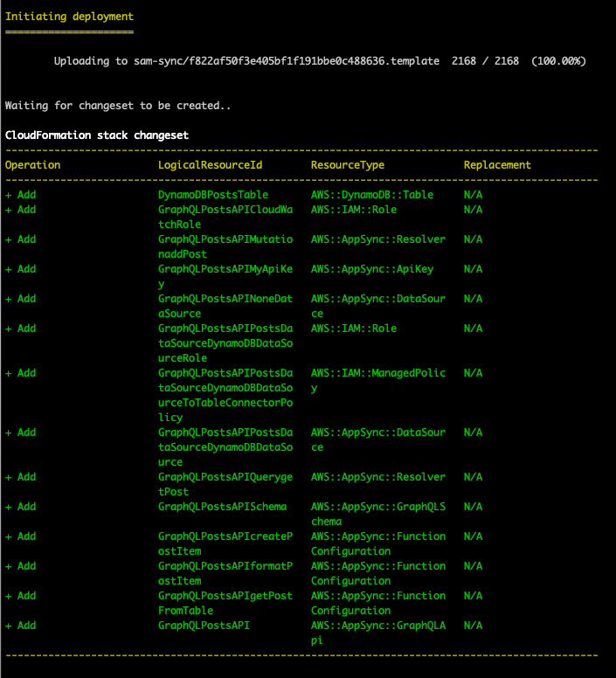Click the "Initiating deployment" heading text

point(70,17)
